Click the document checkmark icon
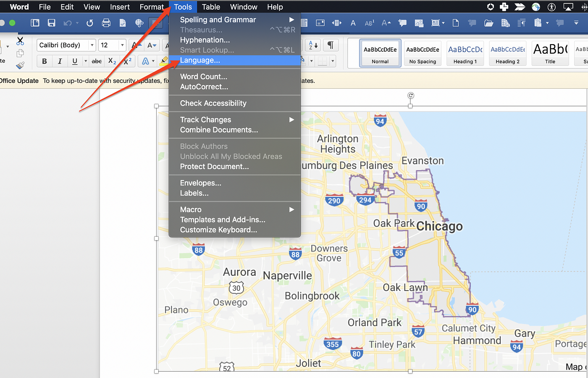This screenshot has height=378, width=588. (123, 23)
